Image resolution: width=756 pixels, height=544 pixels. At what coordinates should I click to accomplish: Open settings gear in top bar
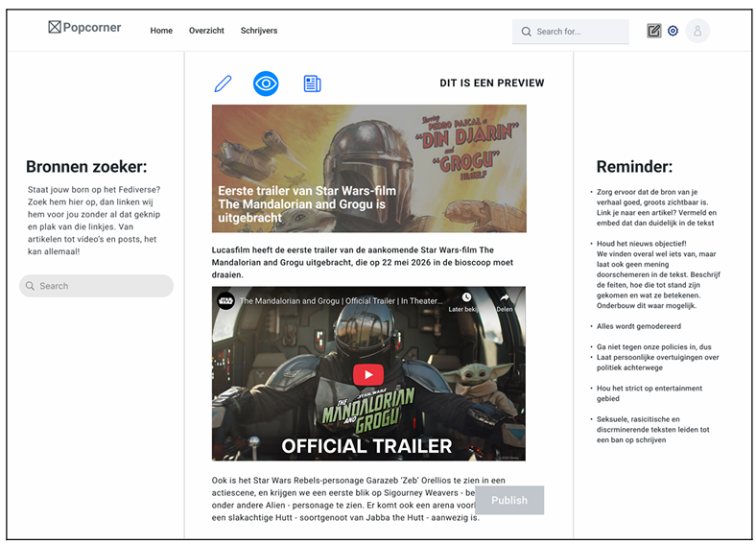click(x=673, y=31)
